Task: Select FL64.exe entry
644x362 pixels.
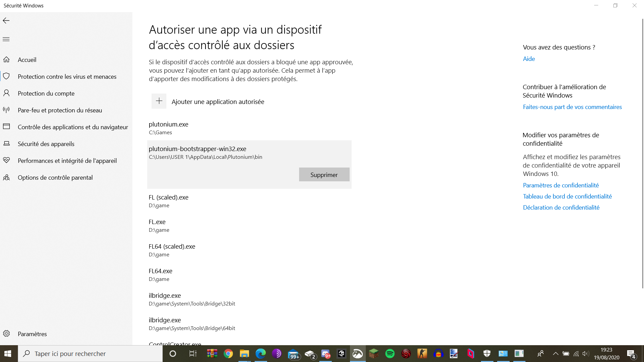Action: [249, 275]
